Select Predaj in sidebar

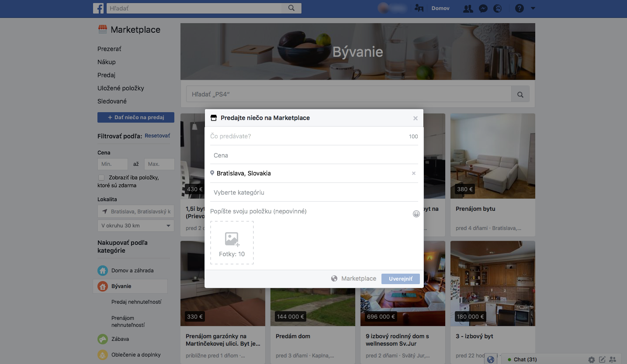(107, 75)
